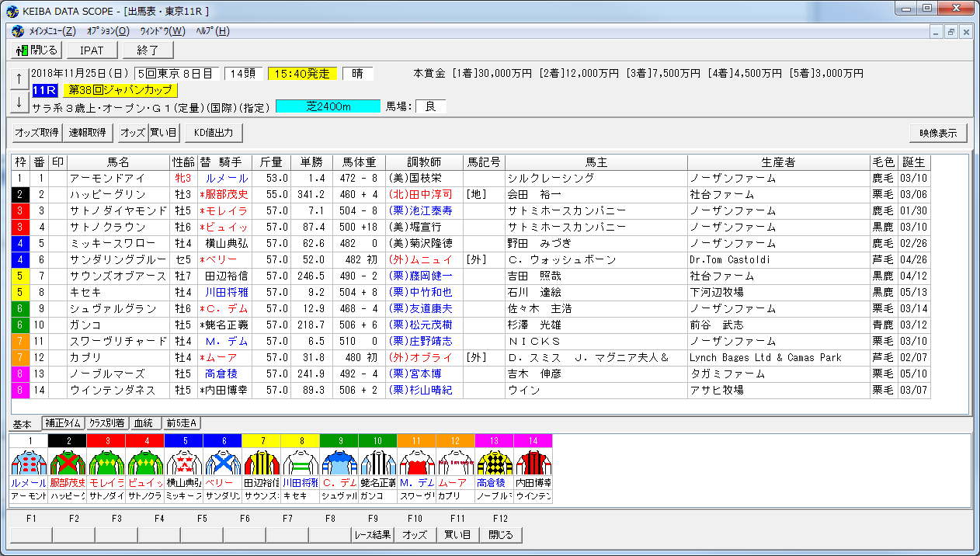Click jockey ルメール in the table

coord(227,179)
